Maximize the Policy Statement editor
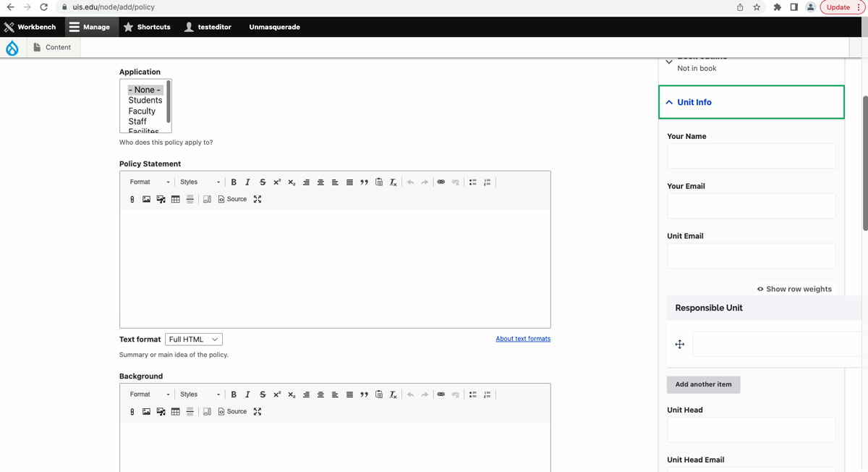This screenshot has width=868, height=472. [x=257, y=199]
